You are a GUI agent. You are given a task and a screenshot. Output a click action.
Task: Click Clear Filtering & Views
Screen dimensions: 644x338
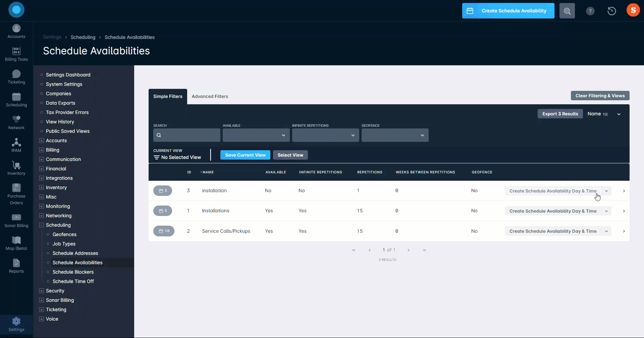tap(600, 96)
